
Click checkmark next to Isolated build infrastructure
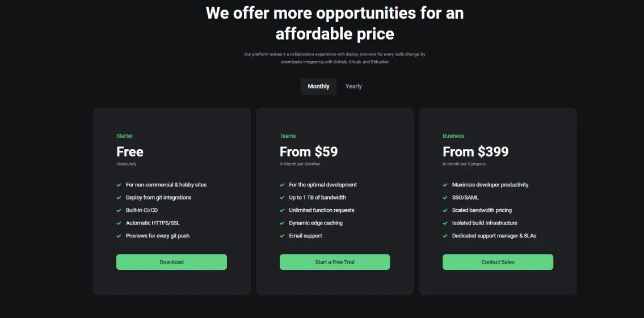click(445, 223)
